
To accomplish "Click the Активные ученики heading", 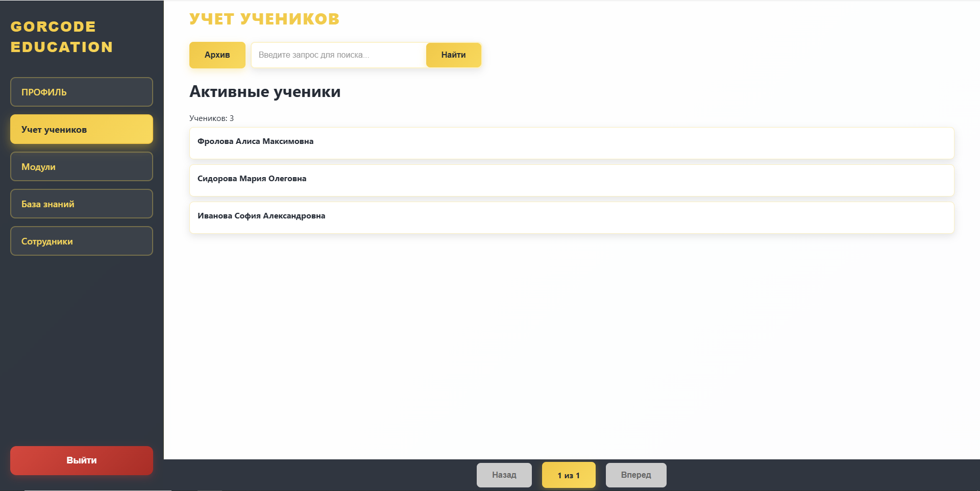I will point(264,92).
